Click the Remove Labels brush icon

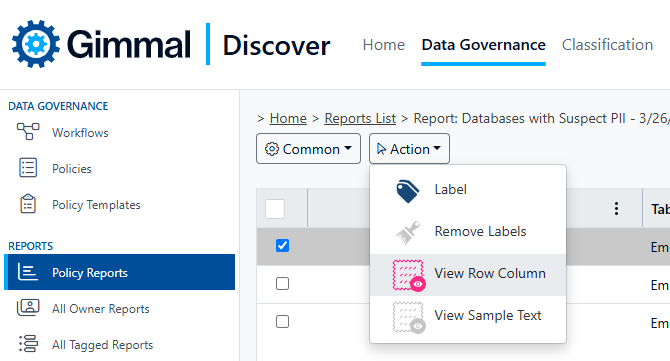408,232
